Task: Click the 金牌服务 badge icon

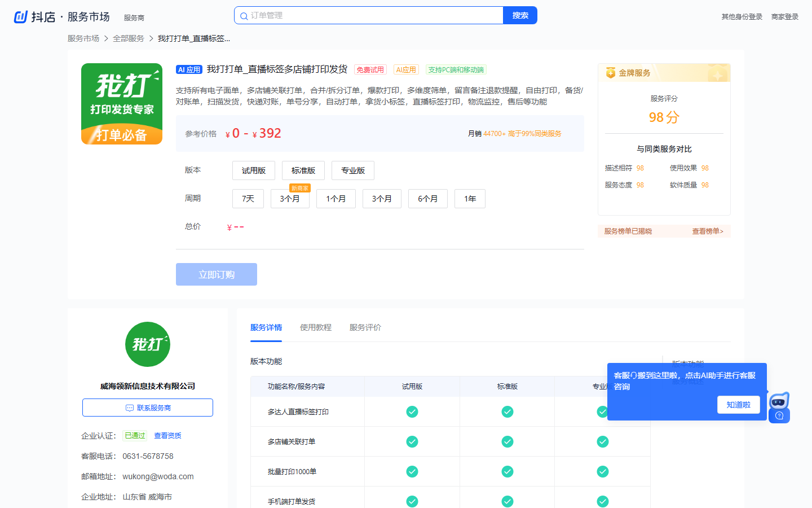Action: [x=610, y=73]
